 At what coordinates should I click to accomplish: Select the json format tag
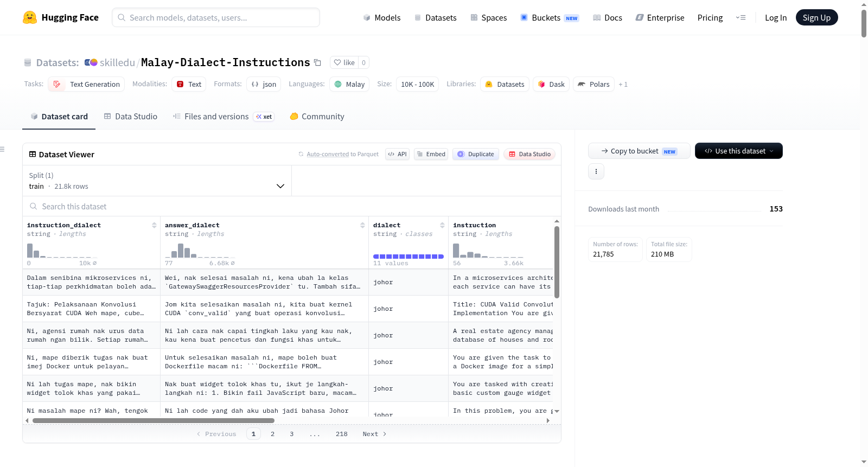tap(264, 84)
